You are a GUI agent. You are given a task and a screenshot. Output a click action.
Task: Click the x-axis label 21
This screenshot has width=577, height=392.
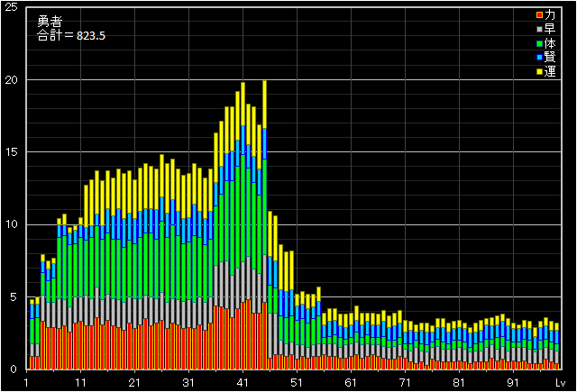(x=134, y=383)
